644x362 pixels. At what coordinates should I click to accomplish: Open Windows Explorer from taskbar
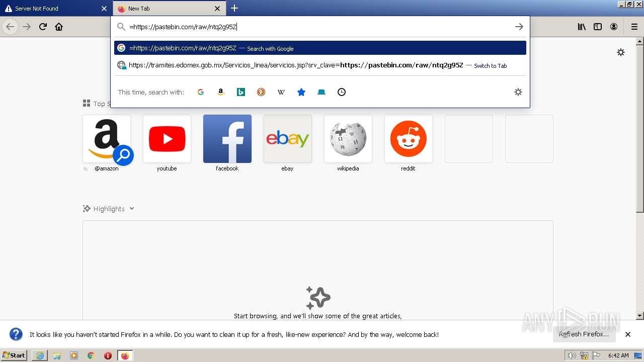(57, 355)
